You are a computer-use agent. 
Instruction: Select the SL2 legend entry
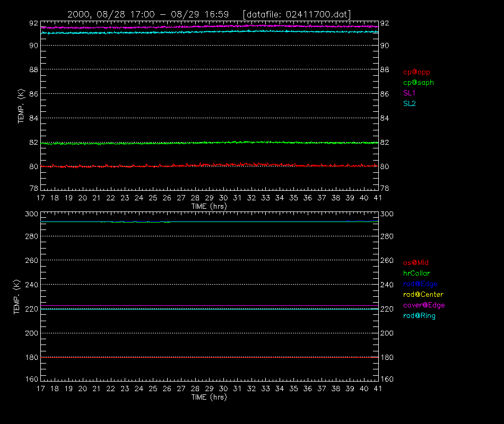pyautogui.click(x=409, y=104)
